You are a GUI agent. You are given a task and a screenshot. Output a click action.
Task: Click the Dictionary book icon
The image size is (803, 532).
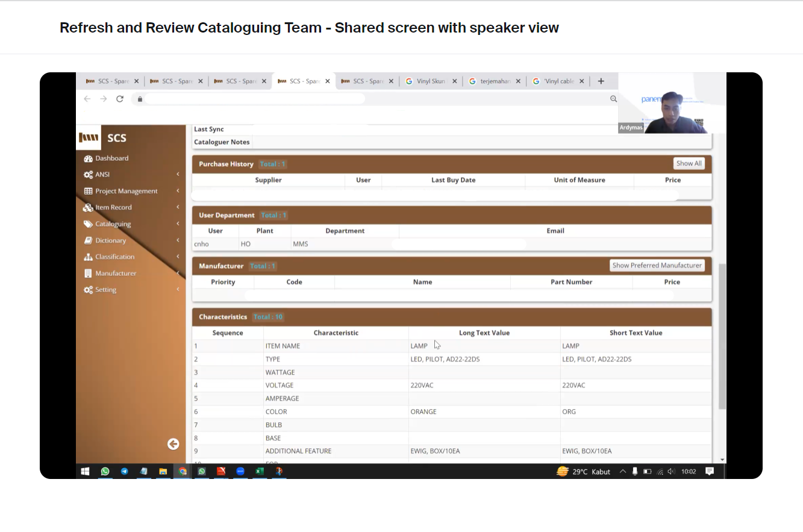tap(89, 240)
